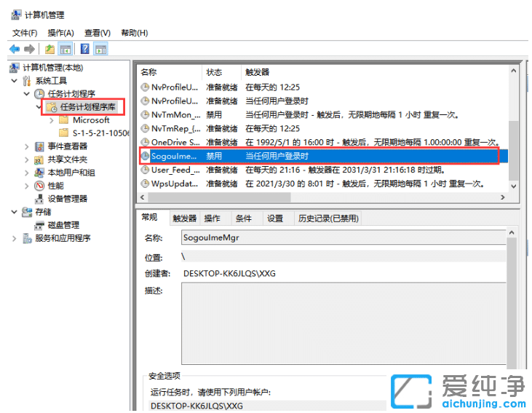Expand the 事件查看器 node
Image resolution: width=532 pixels, height=413 pixels.
27,146
